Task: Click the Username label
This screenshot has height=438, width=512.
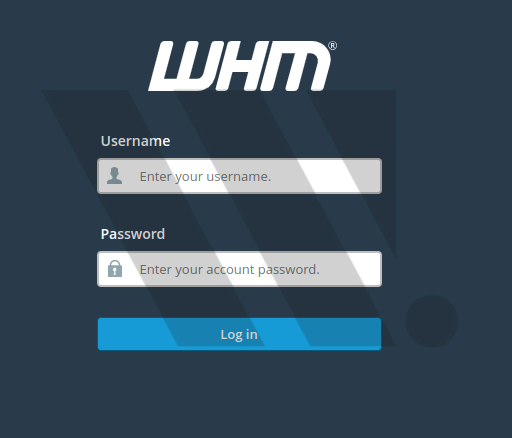Action: 136,141
